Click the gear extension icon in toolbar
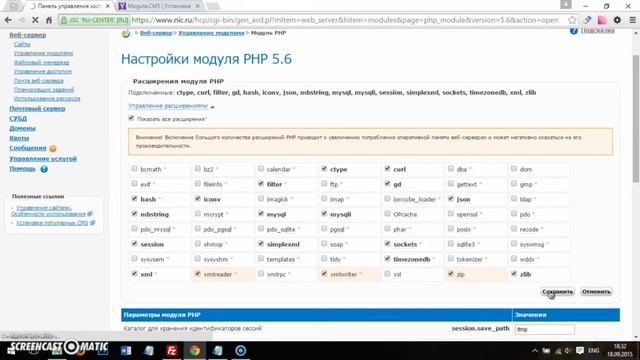 click(617, 20)
